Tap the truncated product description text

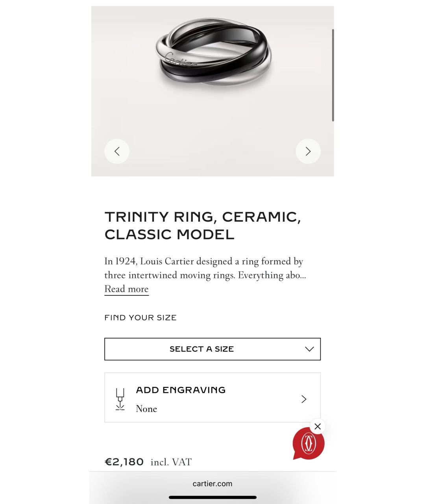tap(205, 268)
